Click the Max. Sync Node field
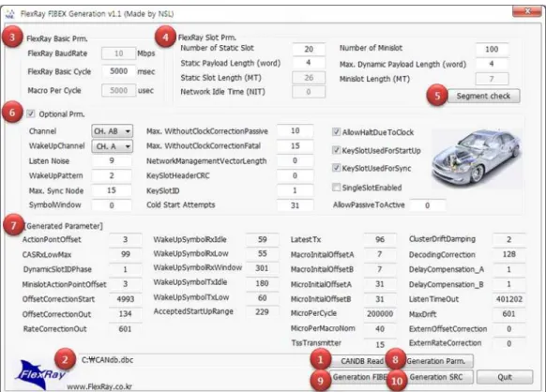The image size is (546, 392). point(112,190)
